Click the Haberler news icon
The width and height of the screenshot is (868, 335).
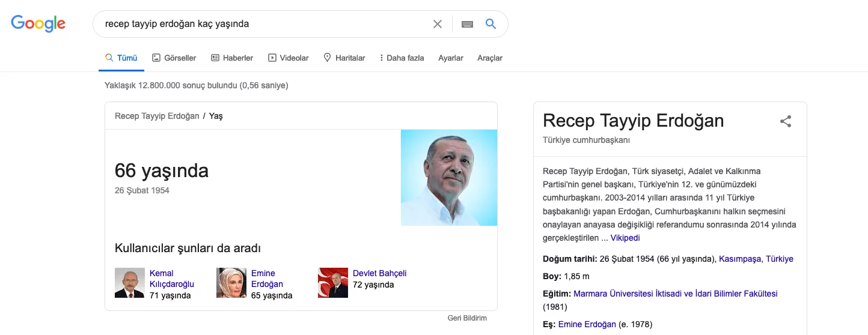215,58
